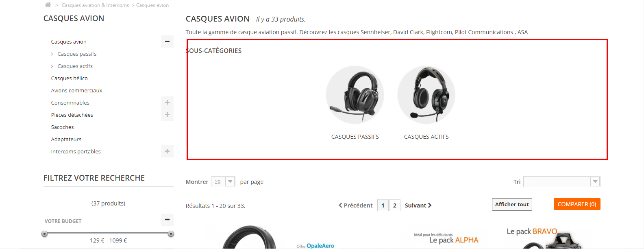Open Avions commerciaux category
644x249 pixels.
76,90
